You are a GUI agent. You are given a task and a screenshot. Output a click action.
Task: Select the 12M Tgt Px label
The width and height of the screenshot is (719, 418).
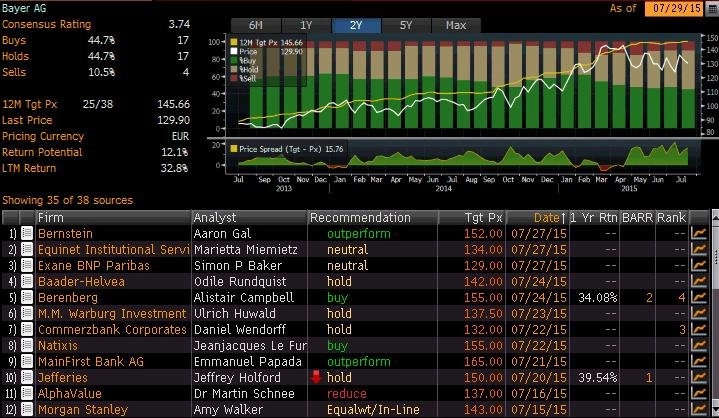coord(30,104)
